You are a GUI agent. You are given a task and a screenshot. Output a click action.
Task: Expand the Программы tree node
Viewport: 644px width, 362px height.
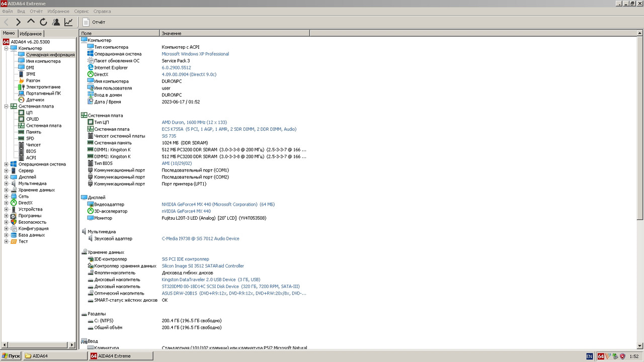tap(6, 216)
